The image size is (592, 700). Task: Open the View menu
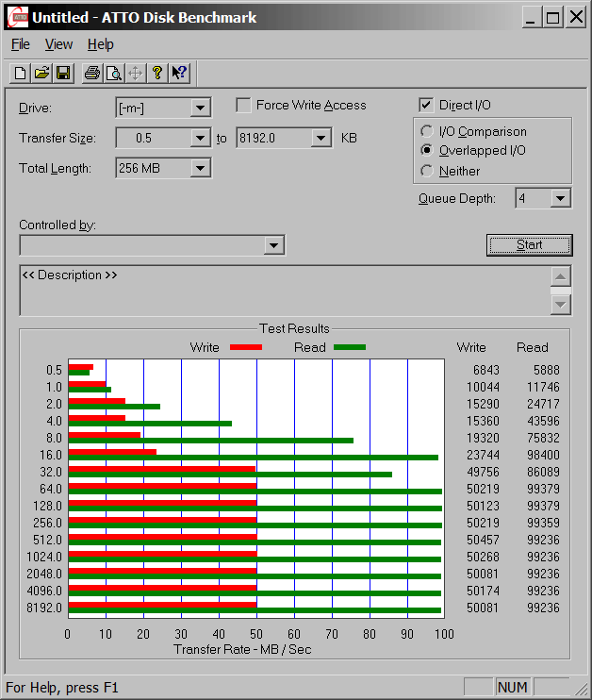pyautogui.click(x=58, y=44)
